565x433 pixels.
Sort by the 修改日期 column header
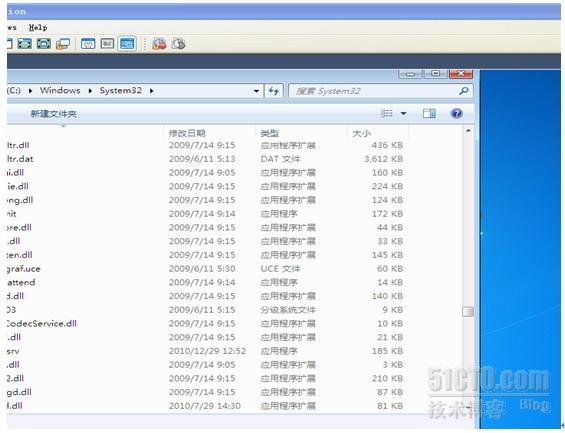coord(187,133)
